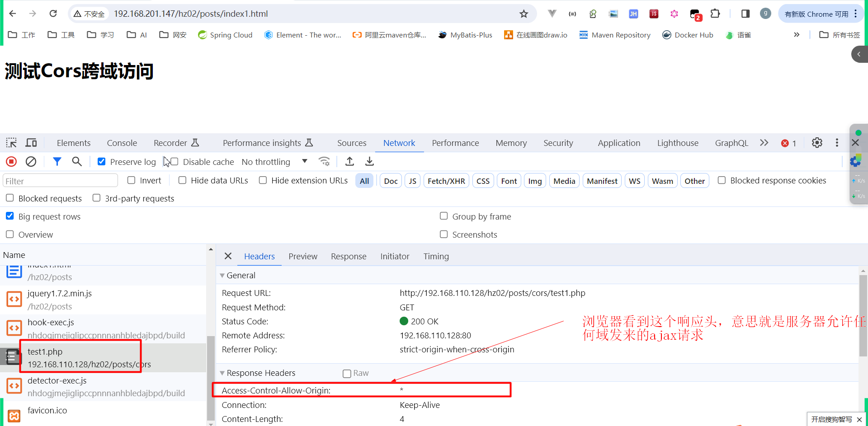Image resolution: width=868 pixels, height=426 pixels.
Task: Open the network conditions wifi icon
Action: coord(324,161)
